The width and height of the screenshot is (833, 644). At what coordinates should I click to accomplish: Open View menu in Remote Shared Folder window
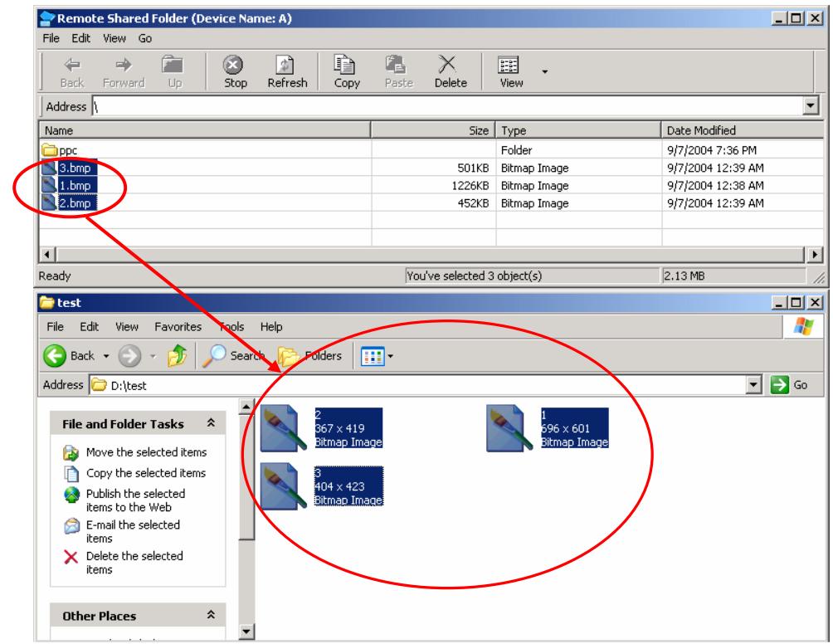114,38
